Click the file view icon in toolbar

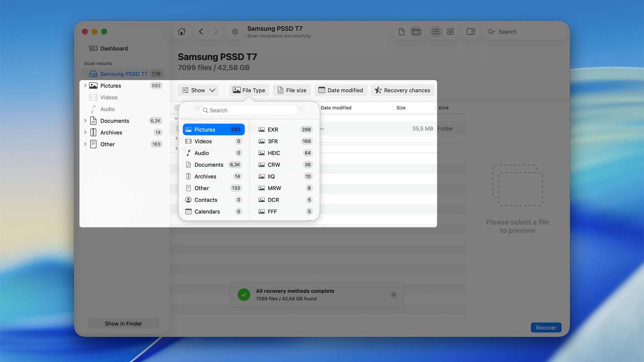(x=401, y=32)
